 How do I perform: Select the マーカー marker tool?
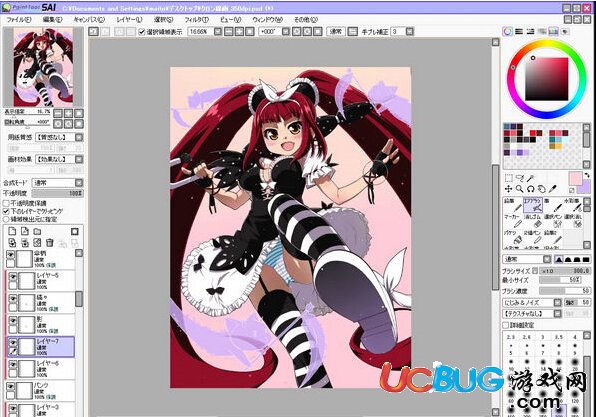coord(513,221)
